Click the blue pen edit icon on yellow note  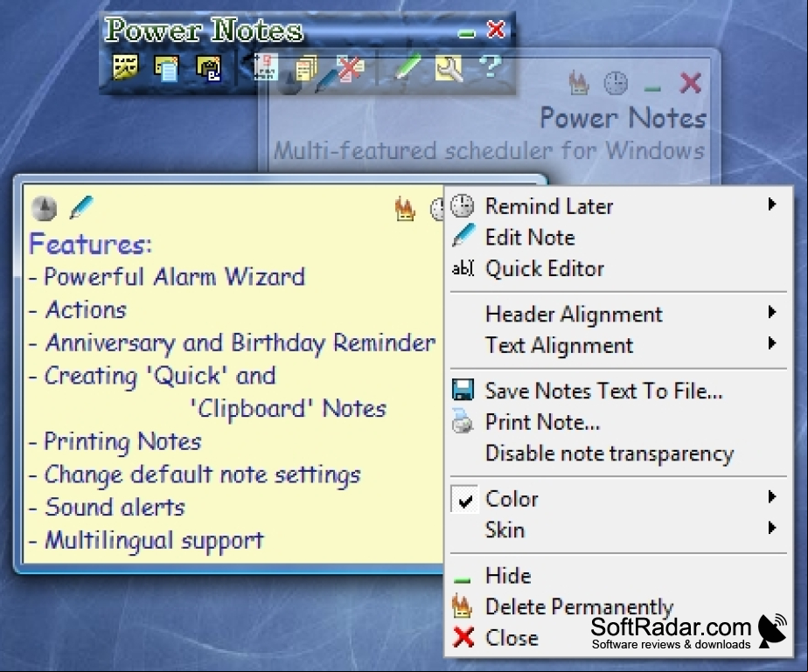tap(81, 207)
